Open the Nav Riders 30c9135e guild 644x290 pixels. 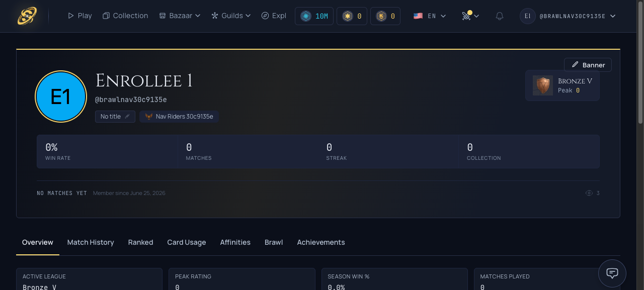[x=179, y=117]
